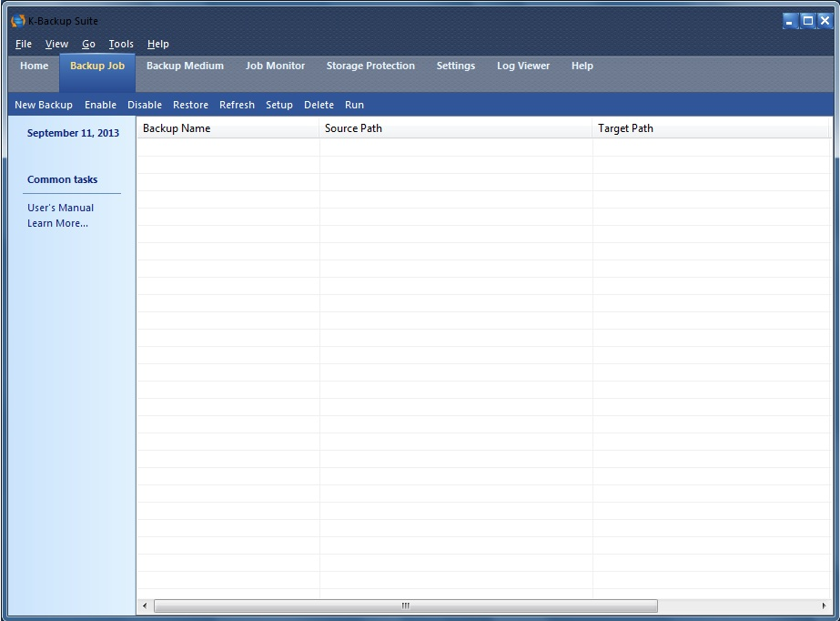This screenshot has height=621, width=840.
Task: Open the Tools menu
Action: click(121, 44)
